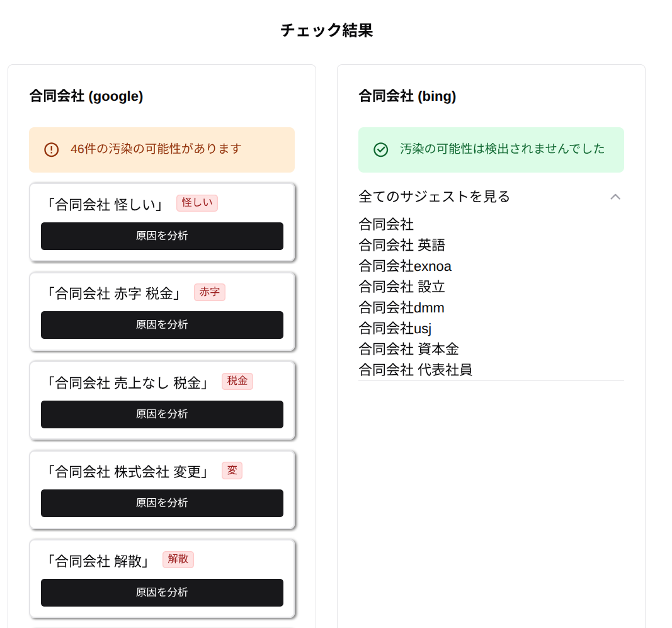Image resolution: width=672 pixels, height=628 pixels.
Task: Select suggestion 合同会社 英語
Action: pos(402,245)
